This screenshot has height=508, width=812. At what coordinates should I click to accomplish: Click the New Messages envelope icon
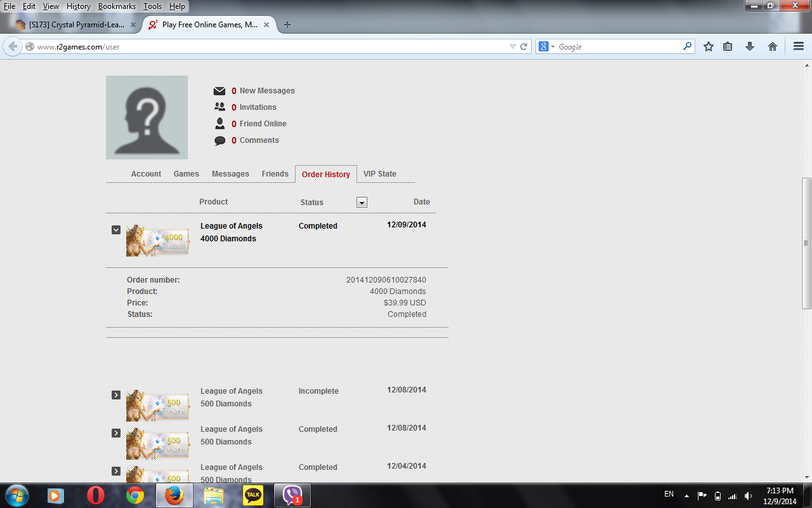(x=219, y=91)
